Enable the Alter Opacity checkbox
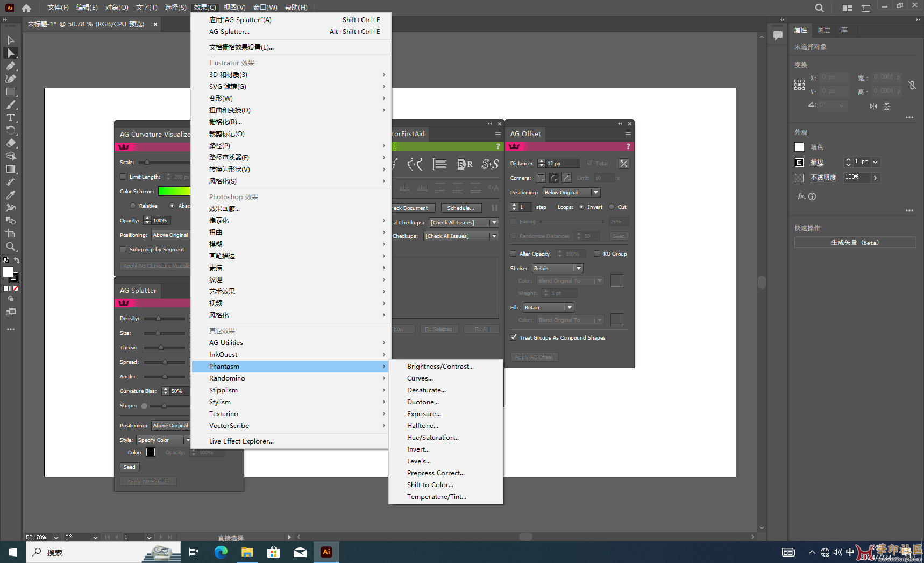The height and width of the screenshot is (563, 924). click(513, 254)
